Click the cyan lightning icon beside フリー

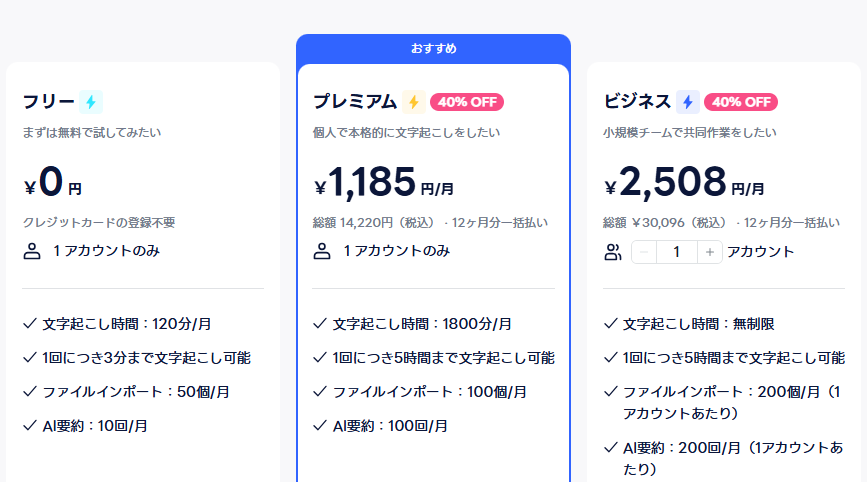coord(91,102)
